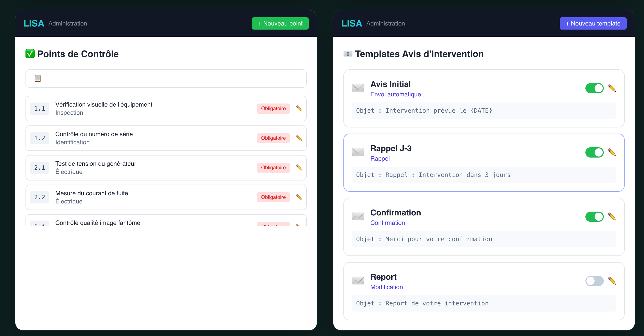The image size is (644, 336).
Task: Open the Envoi automatique link
Action: pyautogui.click(x=396, y=94)
